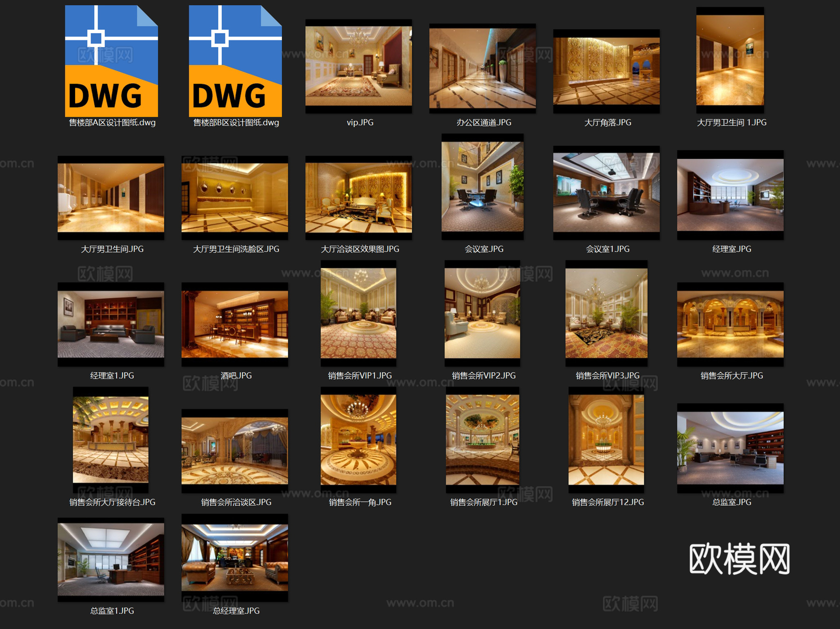Open the 销售会所VIP3 thumbnail

[x=606, y=313]
